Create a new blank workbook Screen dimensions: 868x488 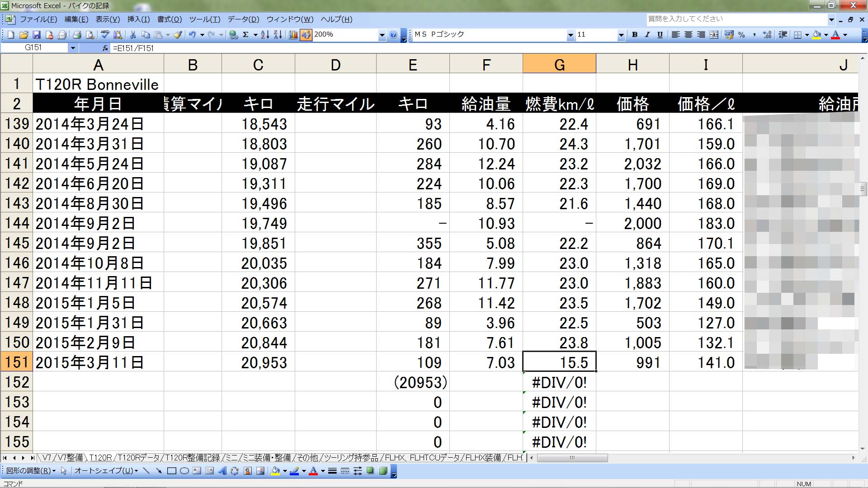point(11,35)
